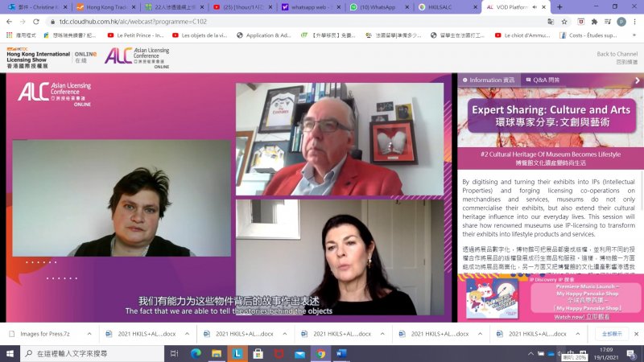Open the Chrome extensions puzzle icon
644x362 pixels.
click(594, 22)
